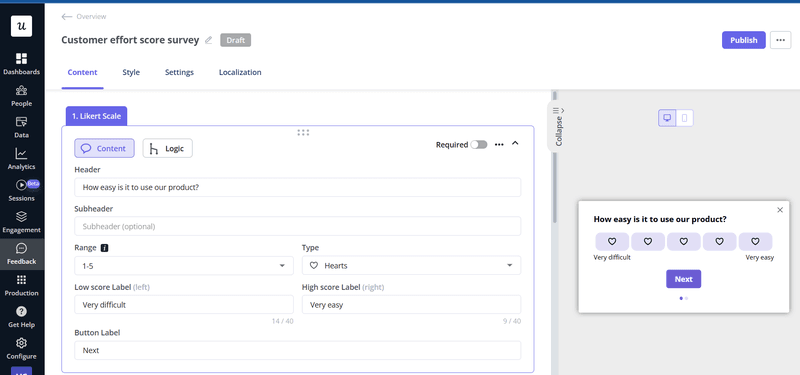Viewport: 800px width, 375px height.
Task: Collapse the question card with chevron
Action: coord(515,144)
